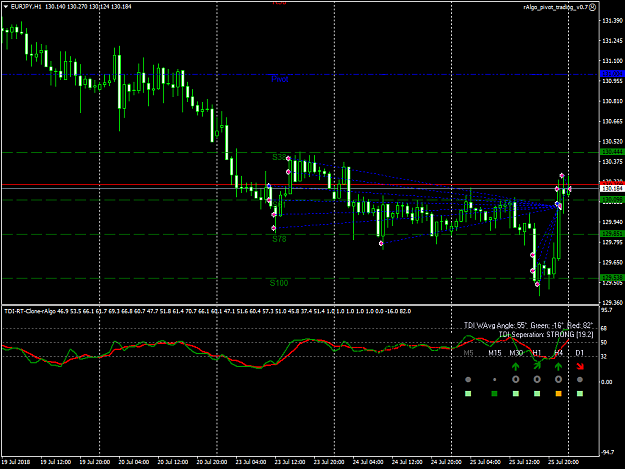
Task: Click the hollow ring in H4 column
Action: click(558, 380)
